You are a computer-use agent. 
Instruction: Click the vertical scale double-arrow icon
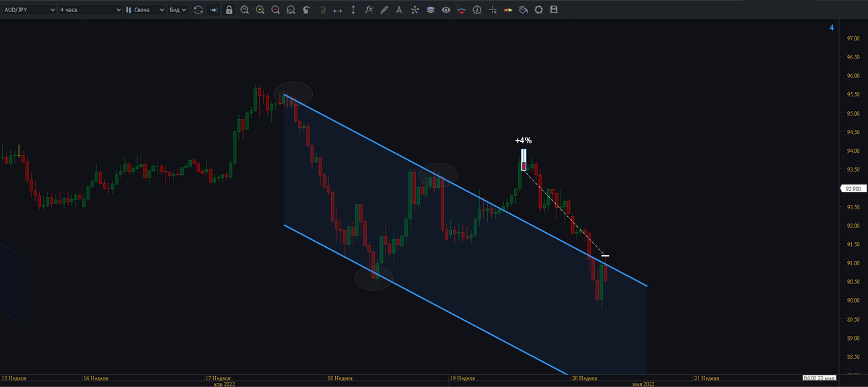[353, 10]
